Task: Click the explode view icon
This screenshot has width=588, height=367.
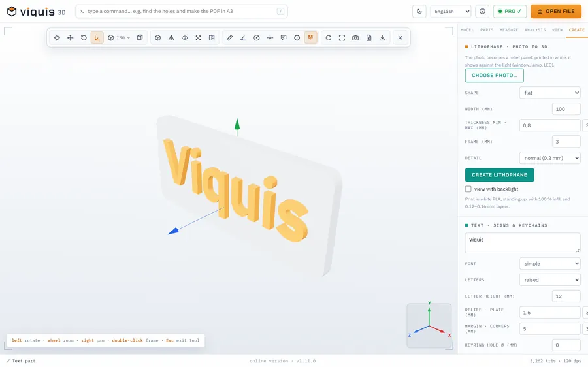Action: pos(199,37)
